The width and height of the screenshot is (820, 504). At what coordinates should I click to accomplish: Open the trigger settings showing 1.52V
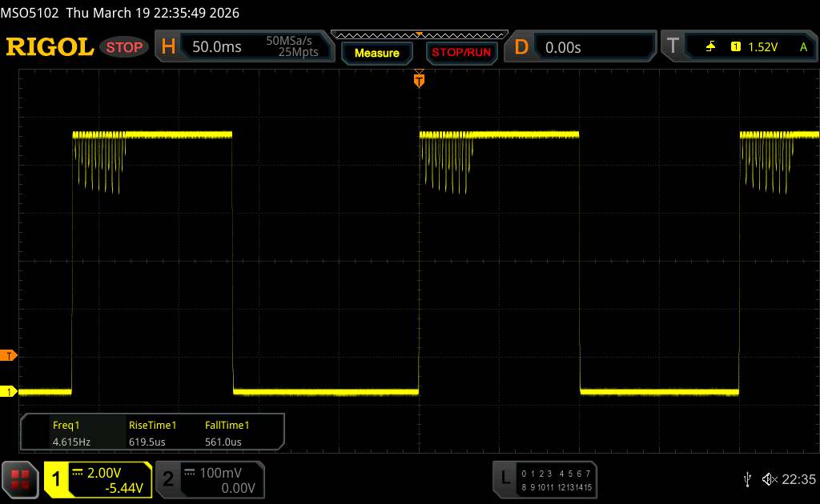[x=762, y=47]
